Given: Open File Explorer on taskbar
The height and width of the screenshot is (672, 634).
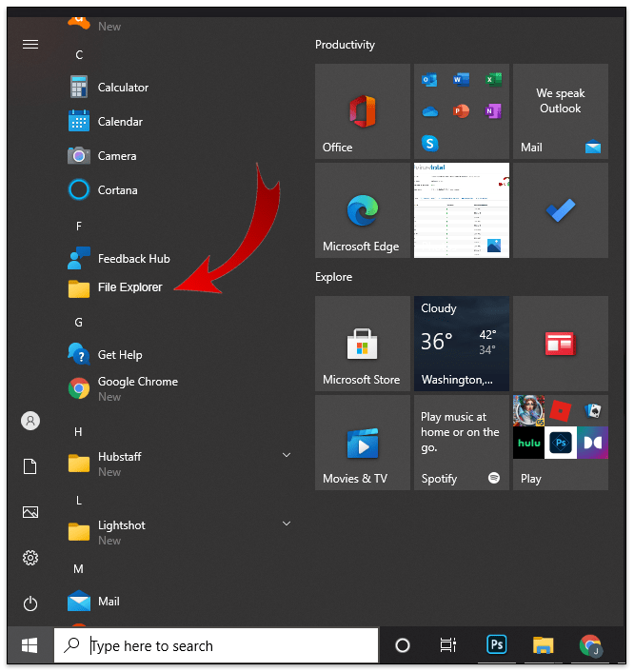Looking at the screenshot, I should (x=544, y=645).
